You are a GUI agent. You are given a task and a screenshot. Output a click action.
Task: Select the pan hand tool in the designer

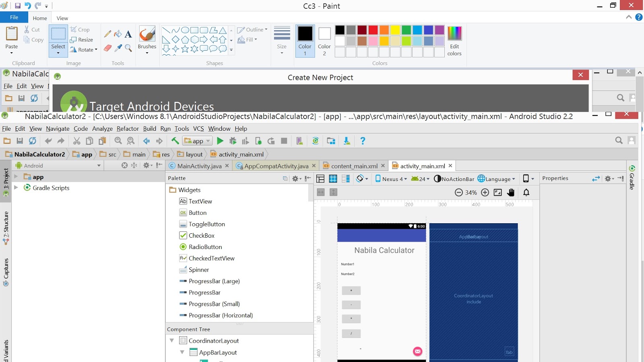[510, 192]
